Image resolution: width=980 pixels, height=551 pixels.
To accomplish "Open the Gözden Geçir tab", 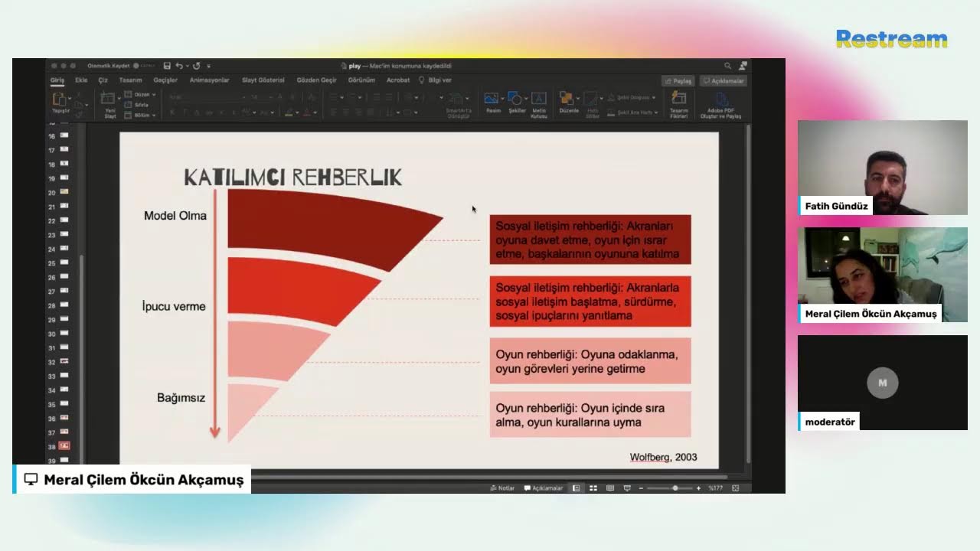I will pyautogui.click(x=316, y=80).
